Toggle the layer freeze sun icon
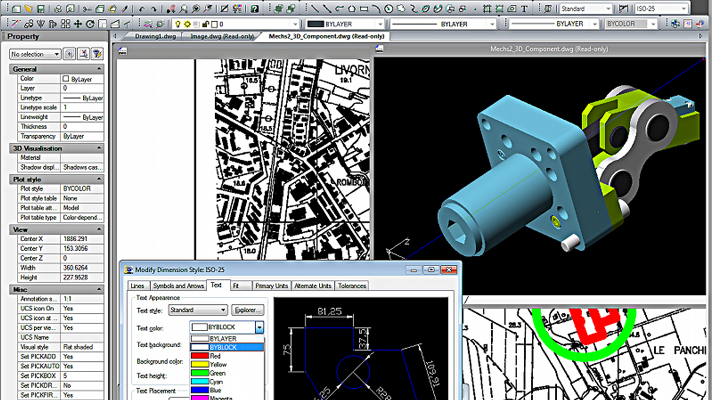This screenshot has height=400, width=712. coord(188,22)
